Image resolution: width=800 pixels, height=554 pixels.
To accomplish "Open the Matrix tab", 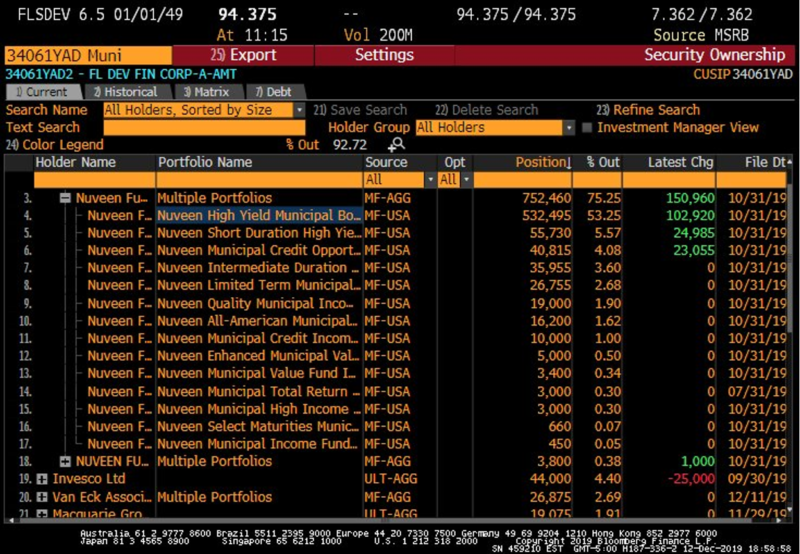I will point(207,92).
